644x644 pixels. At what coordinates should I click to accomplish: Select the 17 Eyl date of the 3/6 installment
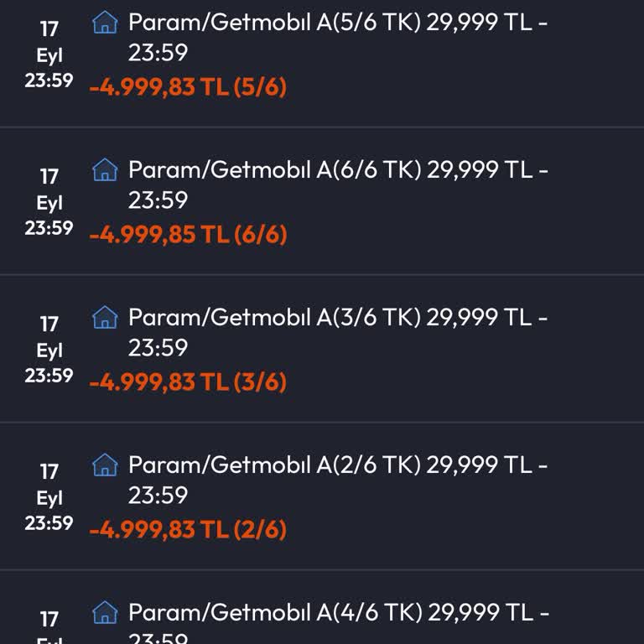(49, 337)
